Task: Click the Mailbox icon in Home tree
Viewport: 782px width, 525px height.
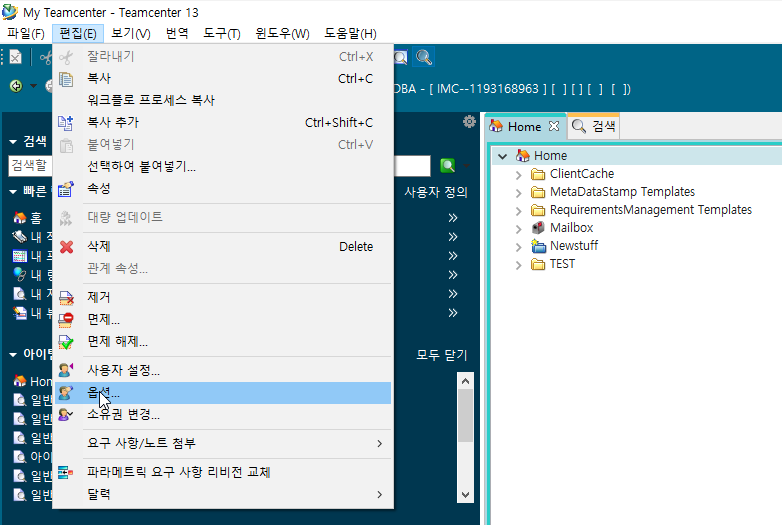Action: click(x=538, y=228)
